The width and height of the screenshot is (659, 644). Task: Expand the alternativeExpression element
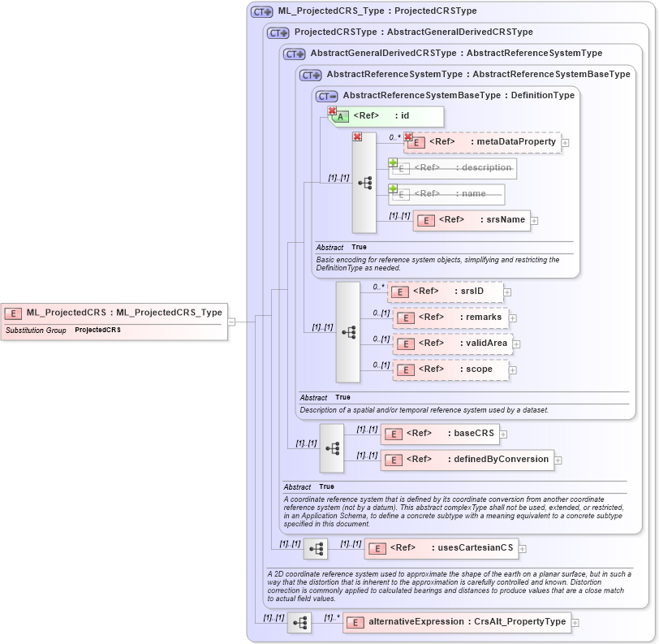(575, 621)
